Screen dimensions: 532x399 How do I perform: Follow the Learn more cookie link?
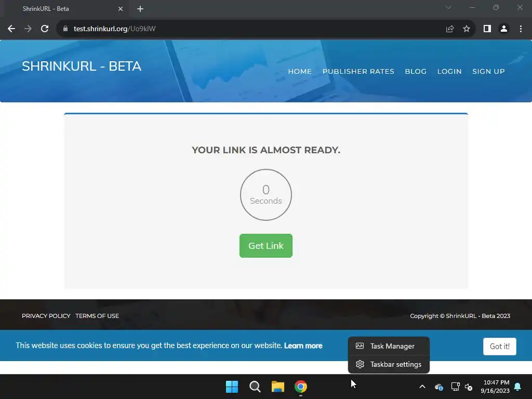pyautogui.click(x=303, y=345)
